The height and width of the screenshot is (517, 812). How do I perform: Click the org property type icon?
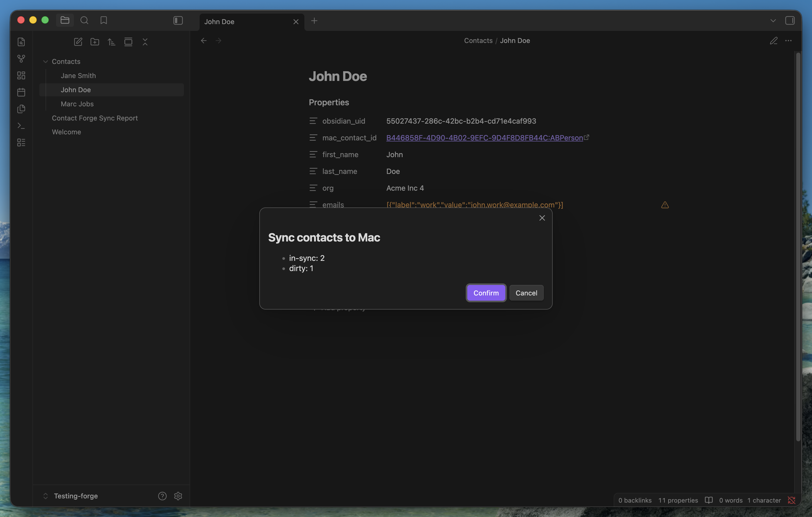313,188
